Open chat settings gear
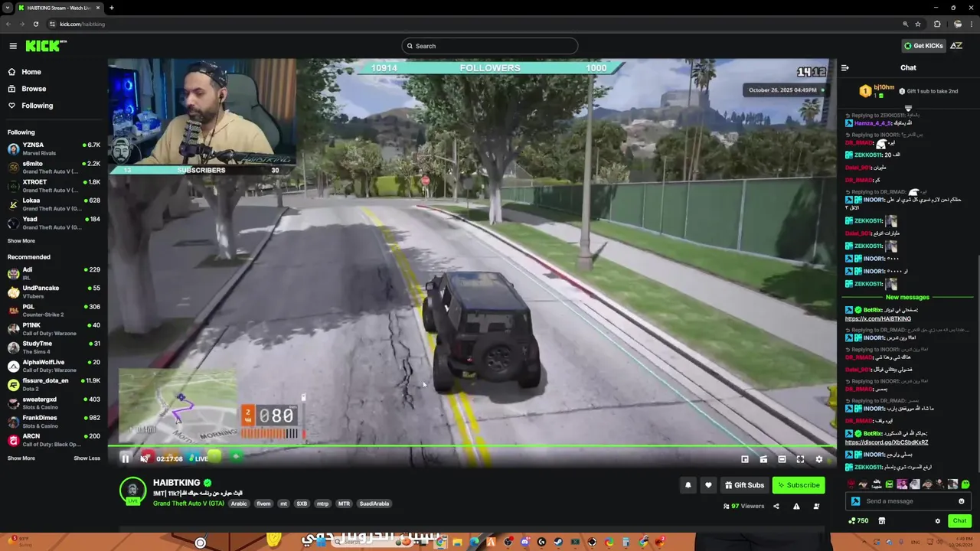Screen dimensions: 980x551 point(938,521)
